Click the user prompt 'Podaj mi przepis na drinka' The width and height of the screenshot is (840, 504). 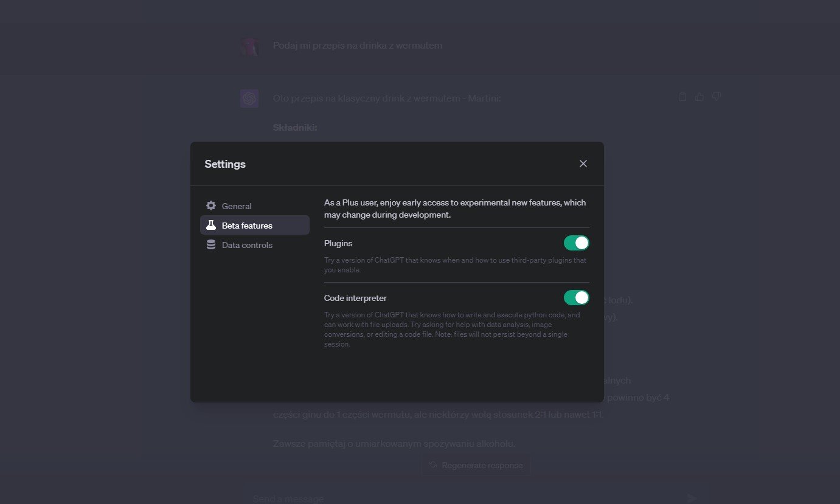point(358,46)
